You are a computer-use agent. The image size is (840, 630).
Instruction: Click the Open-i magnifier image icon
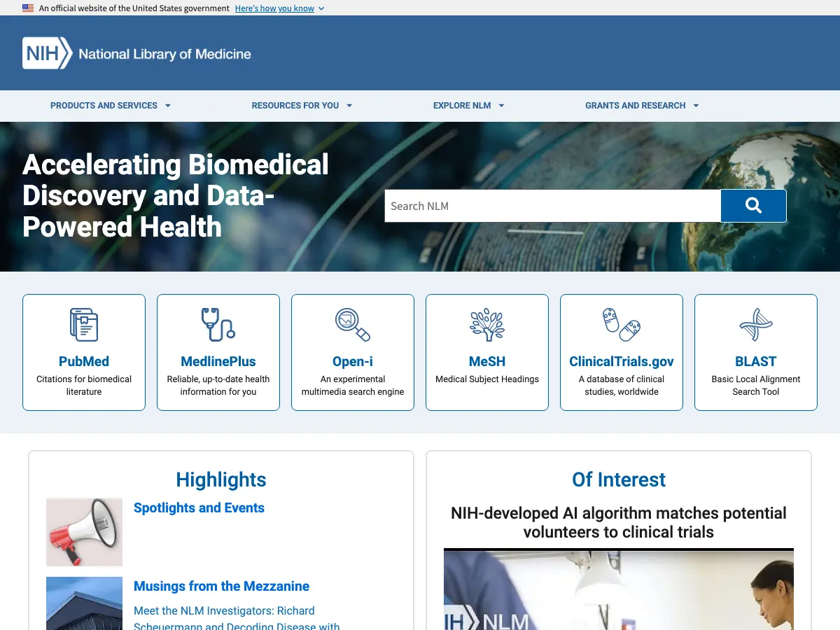click(x=353, y=325)
